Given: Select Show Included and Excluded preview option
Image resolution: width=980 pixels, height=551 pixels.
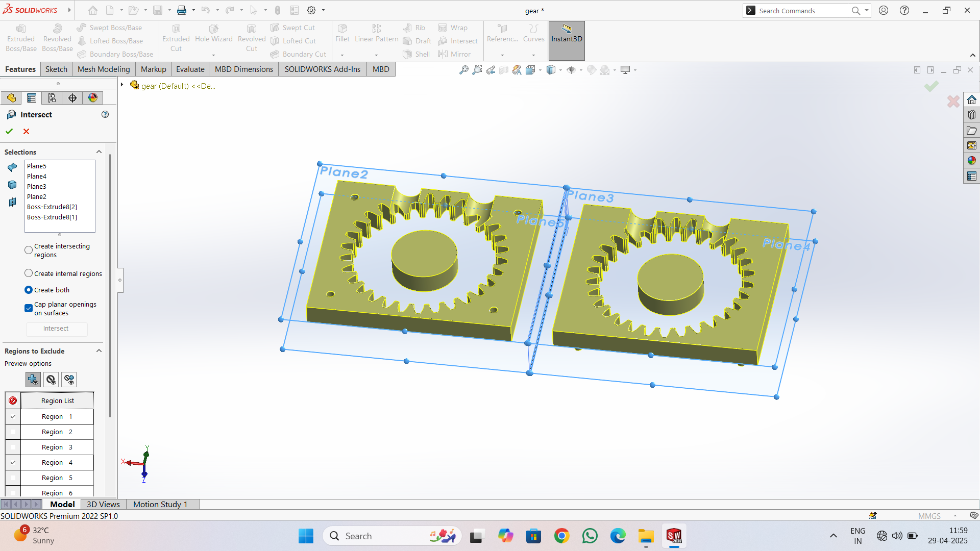Looking at the screenshot, I should point(69,380).
